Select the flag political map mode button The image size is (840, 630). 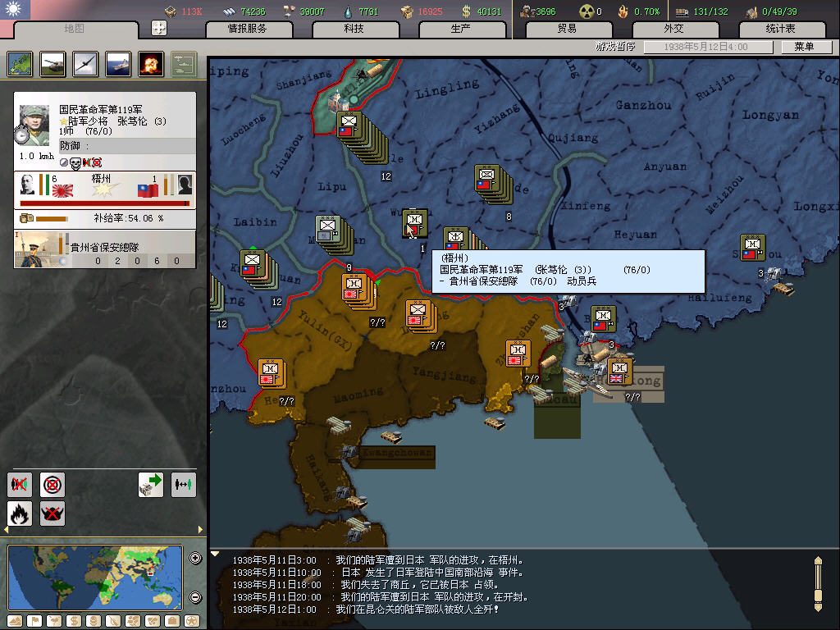[x=34, y=621]
